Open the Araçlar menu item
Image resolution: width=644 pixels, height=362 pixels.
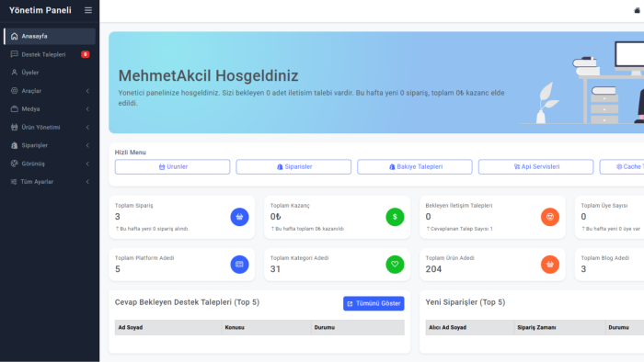click(x=50, y=91)
